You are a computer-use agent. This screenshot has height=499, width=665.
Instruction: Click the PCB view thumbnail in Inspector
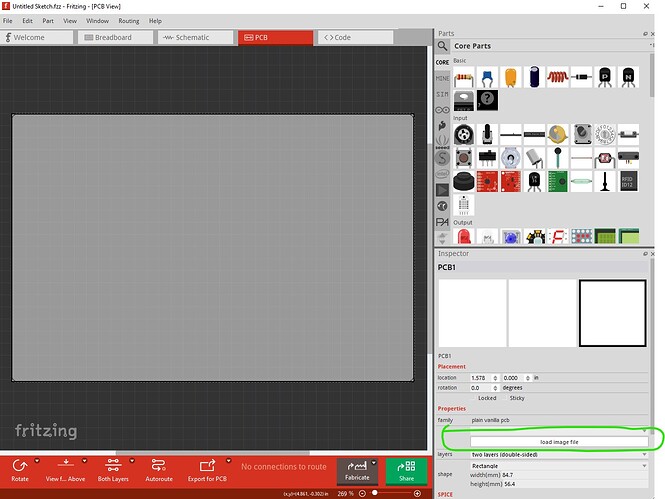tap(612, 313)
